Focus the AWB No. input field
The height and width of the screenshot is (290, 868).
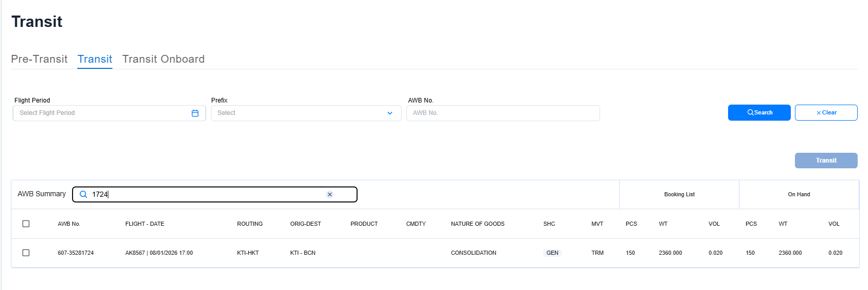coord(503,113)
